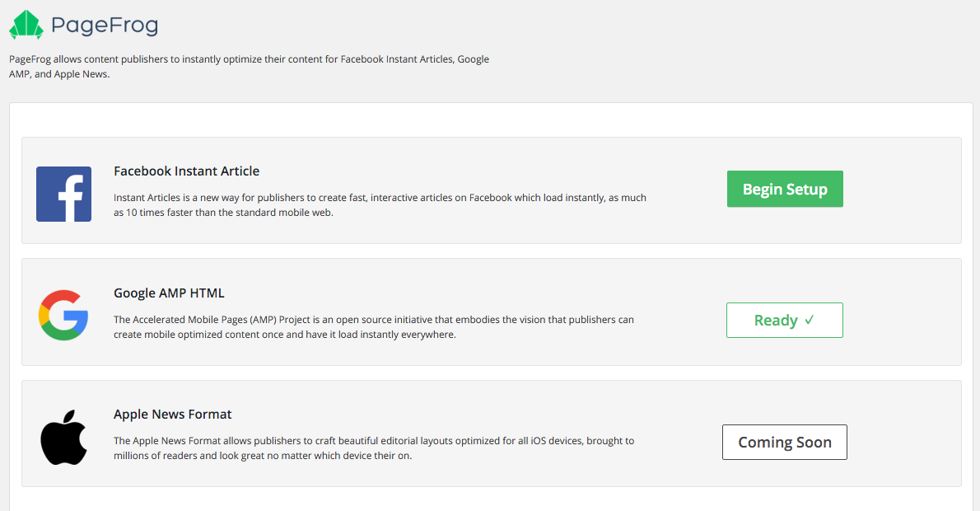Click the Facebook logo icon

pyautogui.click(x=63, y=194)
